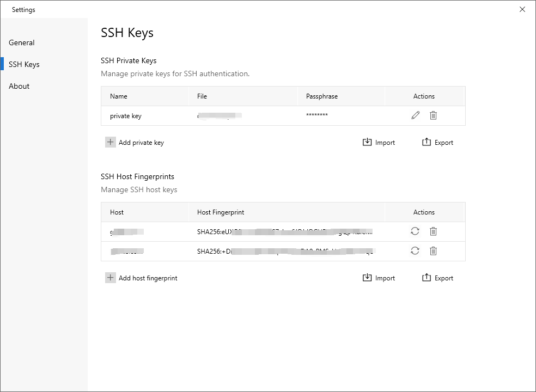
Task: Open the About page
Action: coord(19,86)
